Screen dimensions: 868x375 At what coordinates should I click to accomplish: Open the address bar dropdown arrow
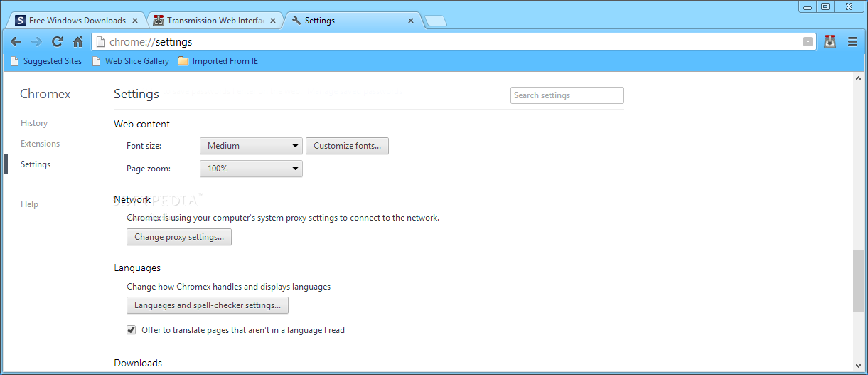coord(808,42)
